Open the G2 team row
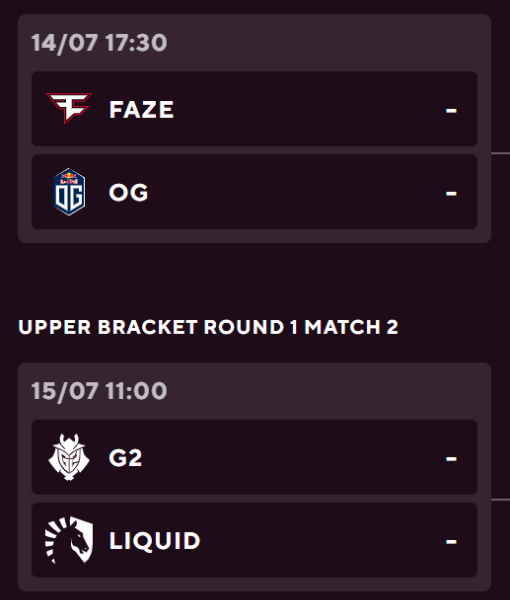The width and height of the screenshot is (510, 600). 254,457
